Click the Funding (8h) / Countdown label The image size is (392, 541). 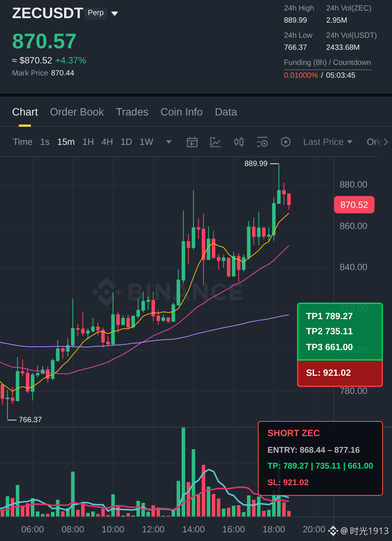(x=328, y=63)
